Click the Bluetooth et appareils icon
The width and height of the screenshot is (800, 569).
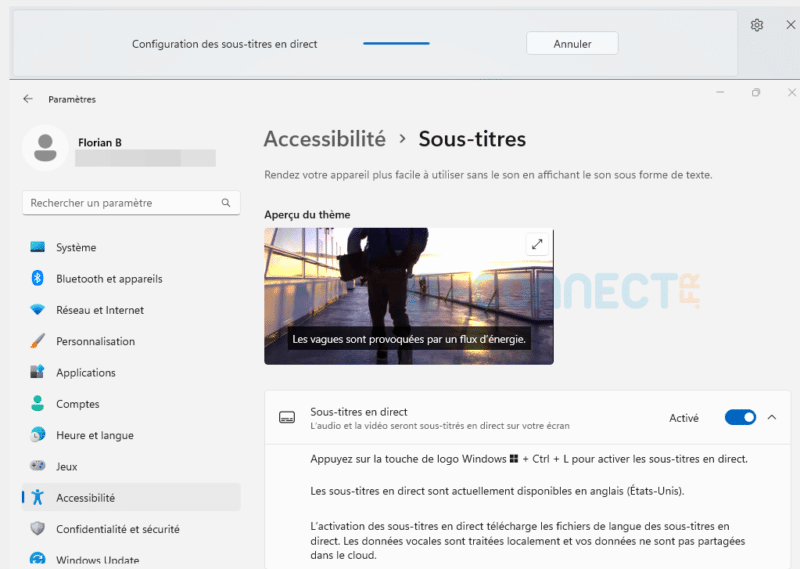38,279
